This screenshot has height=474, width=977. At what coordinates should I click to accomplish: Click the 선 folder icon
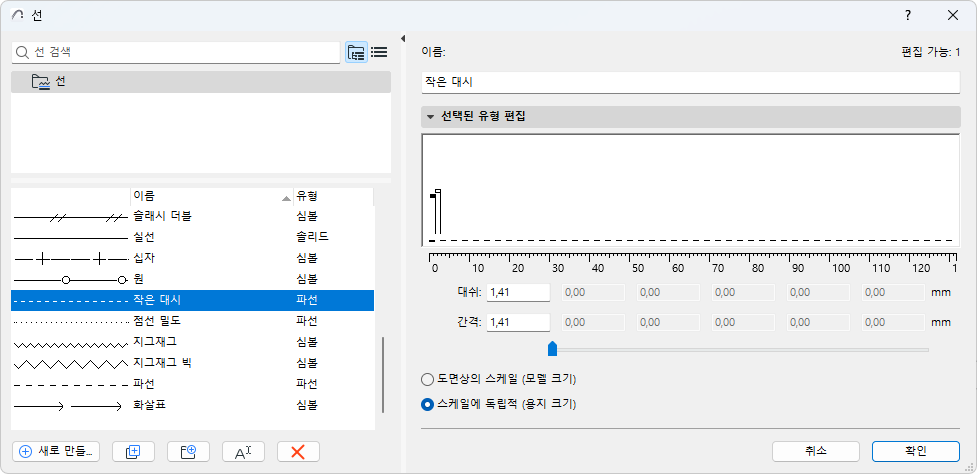click(41, 82)
